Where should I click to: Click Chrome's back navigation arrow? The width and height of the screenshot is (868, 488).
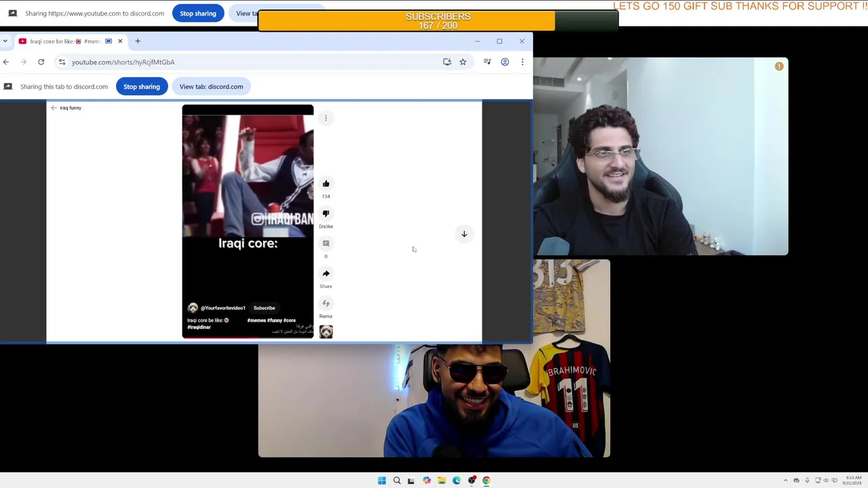pos(6,62)
